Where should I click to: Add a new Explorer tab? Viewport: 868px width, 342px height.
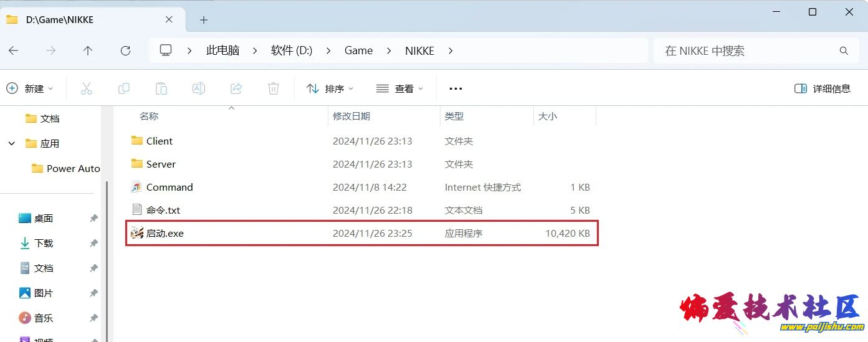pos(203,20)
